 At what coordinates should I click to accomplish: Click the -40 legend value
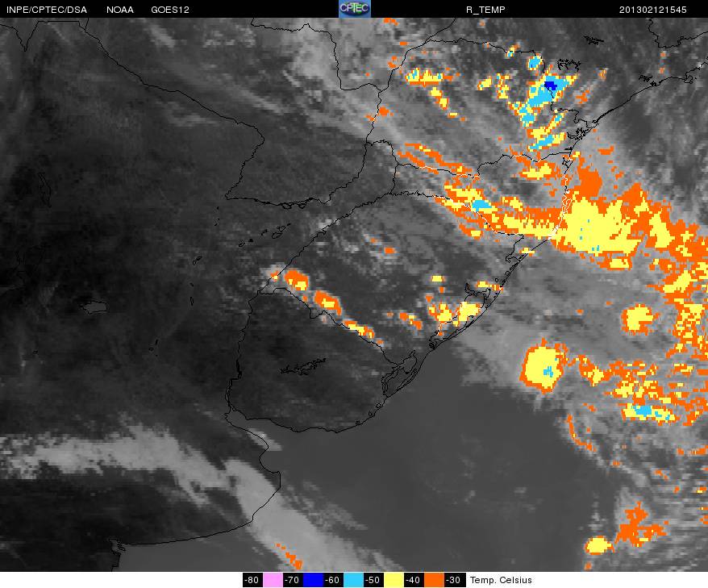tap(414, 580)
